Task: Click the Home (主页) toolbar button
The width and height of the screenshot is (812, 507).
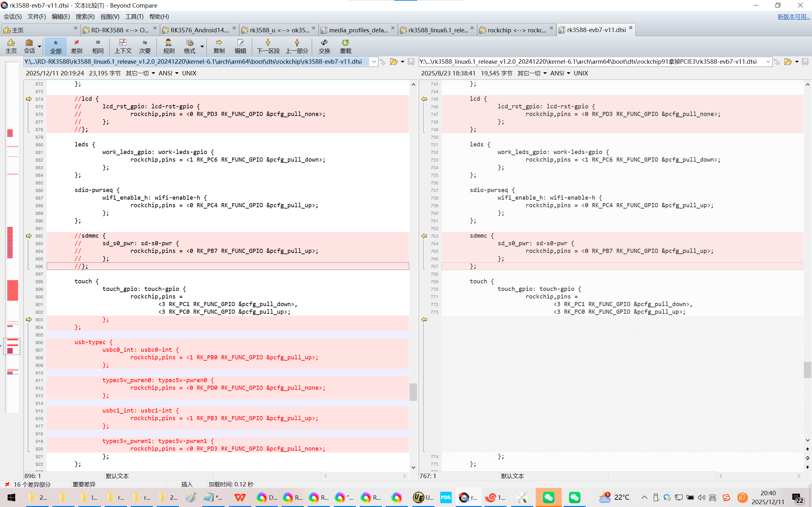Action: pos(11,46)
